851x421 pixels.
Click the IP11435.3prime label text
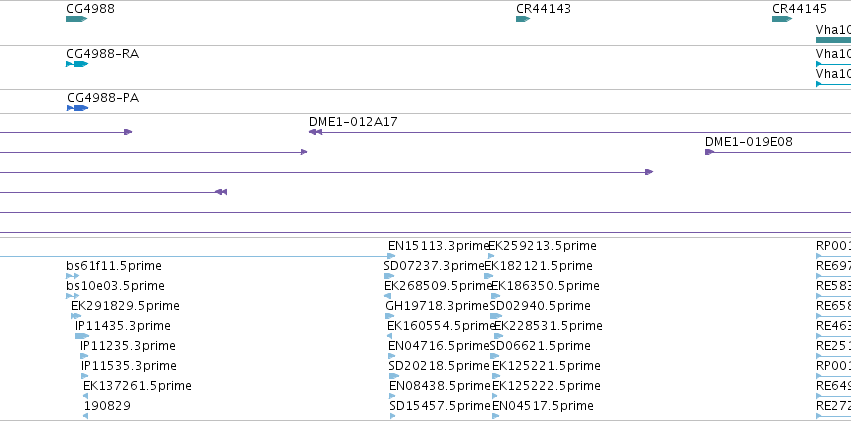tap(123, 326)
